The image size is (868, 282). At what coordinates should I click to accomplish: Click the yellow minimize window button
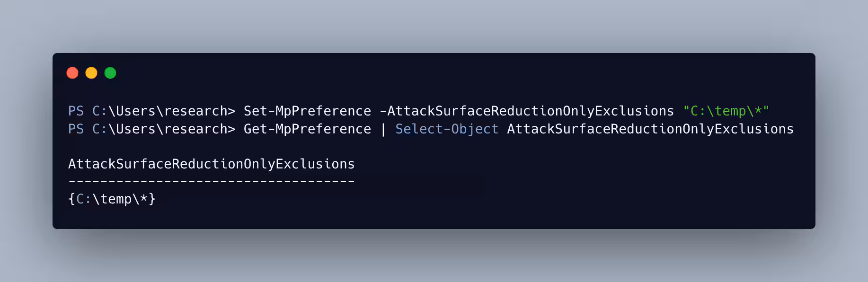(x=91, y=73)
